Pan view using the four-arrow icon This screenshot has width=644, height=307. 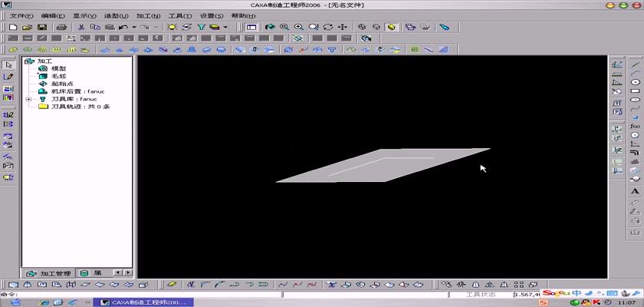(342, 27)
